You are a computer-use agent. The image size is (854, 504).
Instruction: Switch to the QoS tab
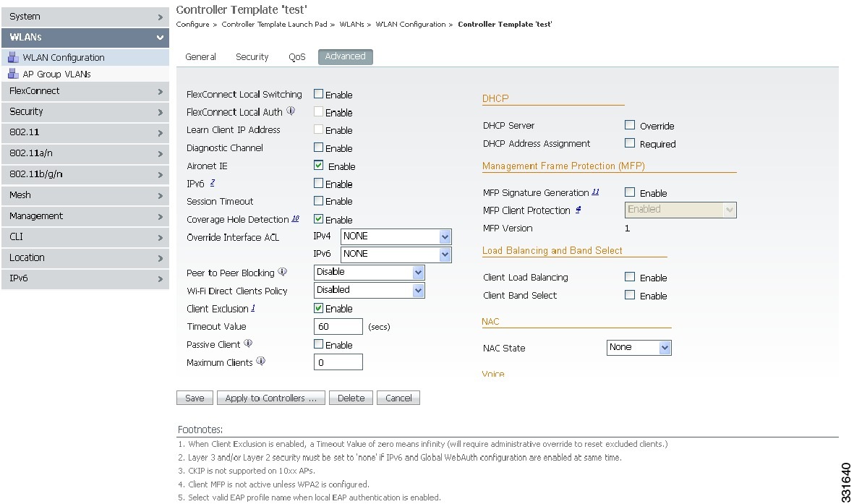(x=296, y=56)
